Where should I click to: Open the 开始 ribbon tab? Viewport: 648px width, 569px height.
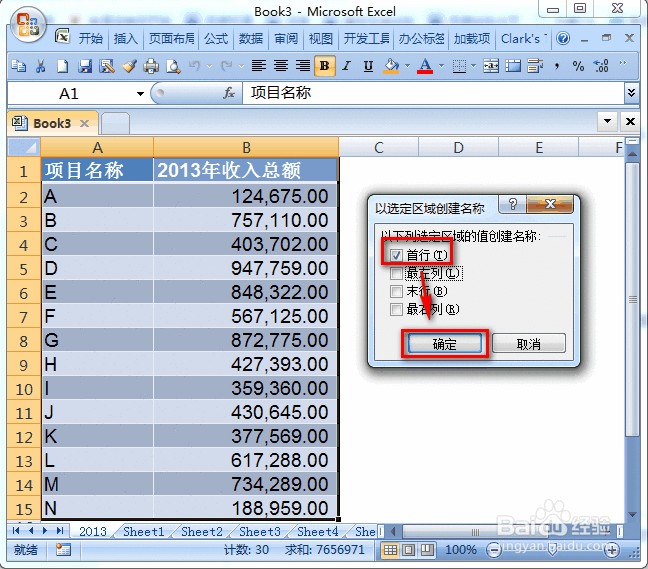click(x=91, y=39)
